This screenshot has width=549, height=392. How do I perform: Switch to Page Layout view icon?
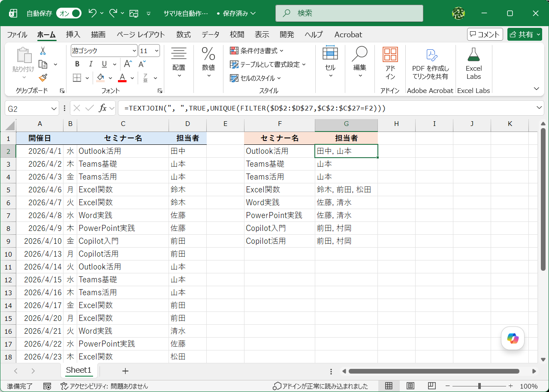[x=410, y=386]
